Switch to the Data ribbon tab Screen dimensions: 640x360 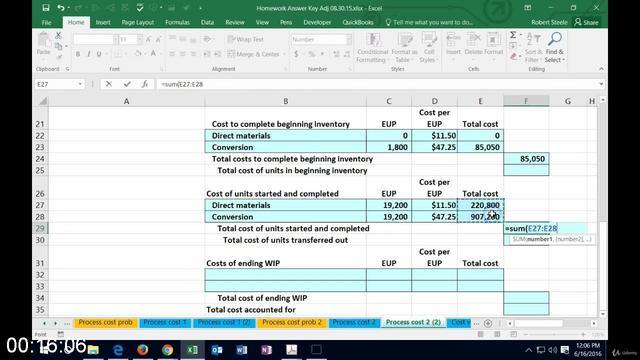(207, 22)
